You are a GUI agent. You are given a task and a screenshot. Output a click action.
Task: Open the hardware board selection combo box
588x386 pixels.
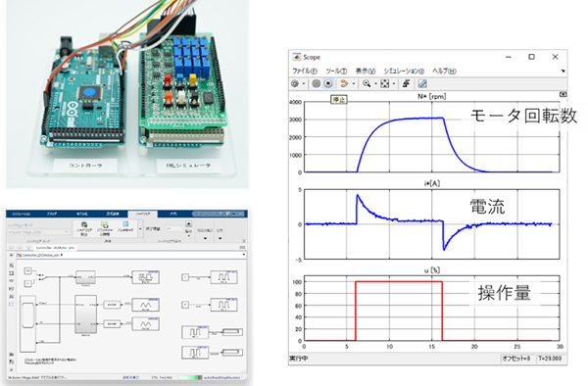coord(38,232)
